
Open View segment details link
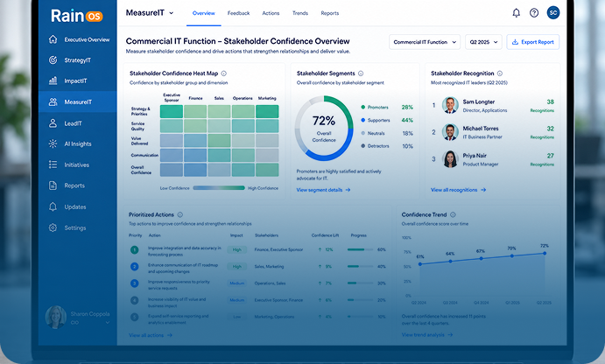pyautogui.click(x=323, y=190)
